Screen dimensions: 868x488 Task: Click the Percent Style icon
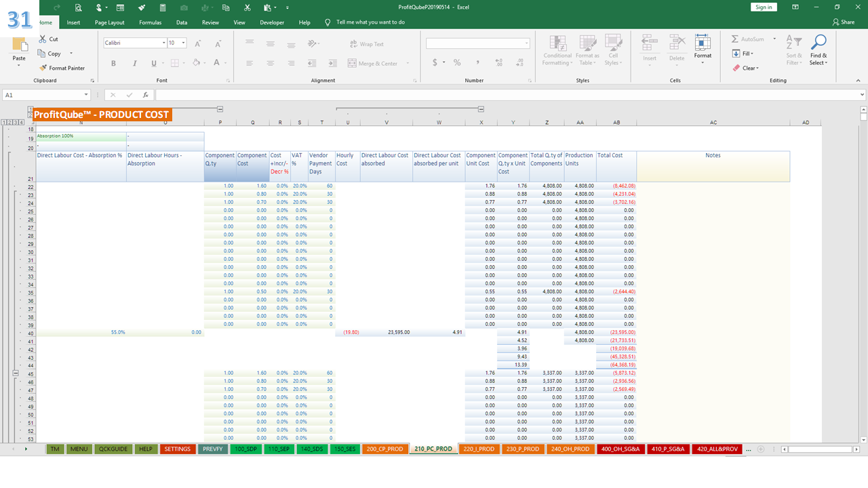pyautogui.click(x=457, y=62)
